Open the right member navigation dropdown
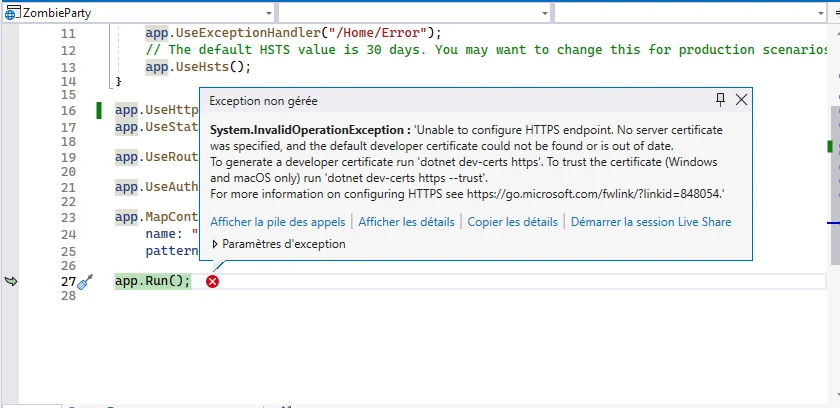The width and height of the screenshot is (840, 408). click(x=821, y=13)
